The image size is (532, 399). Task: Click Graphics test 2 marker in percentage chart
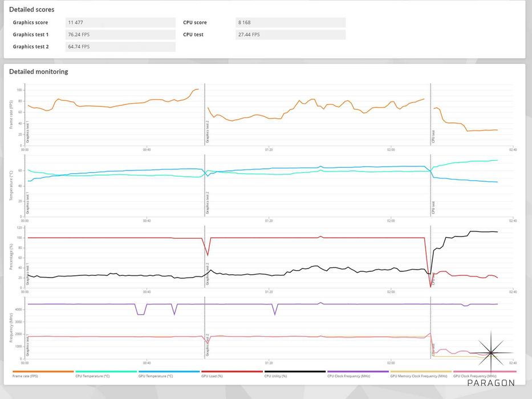208,274
